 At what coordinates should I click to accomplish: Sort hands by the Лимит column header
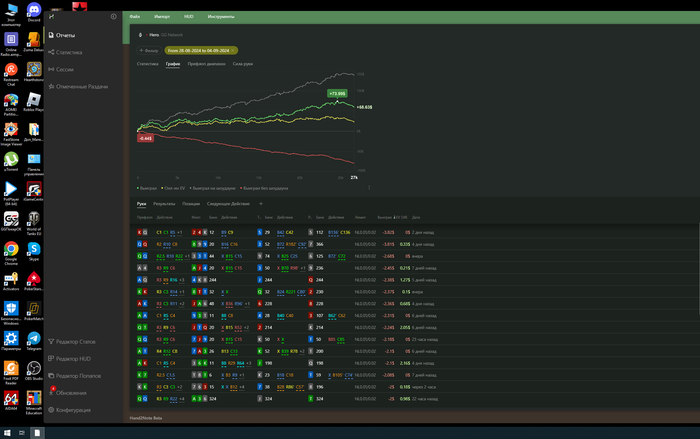point(360,217)
